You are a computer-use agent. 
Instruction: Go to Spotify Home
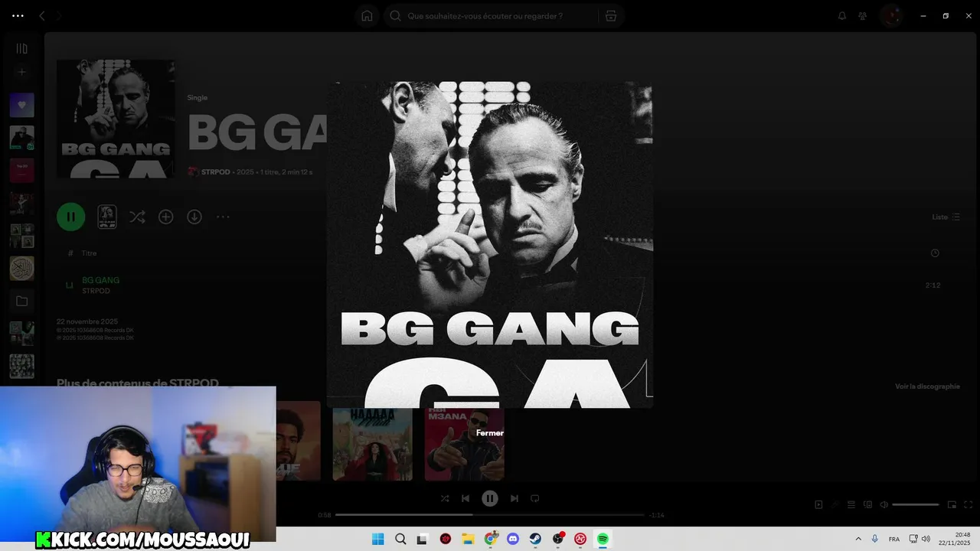(367, 16)
